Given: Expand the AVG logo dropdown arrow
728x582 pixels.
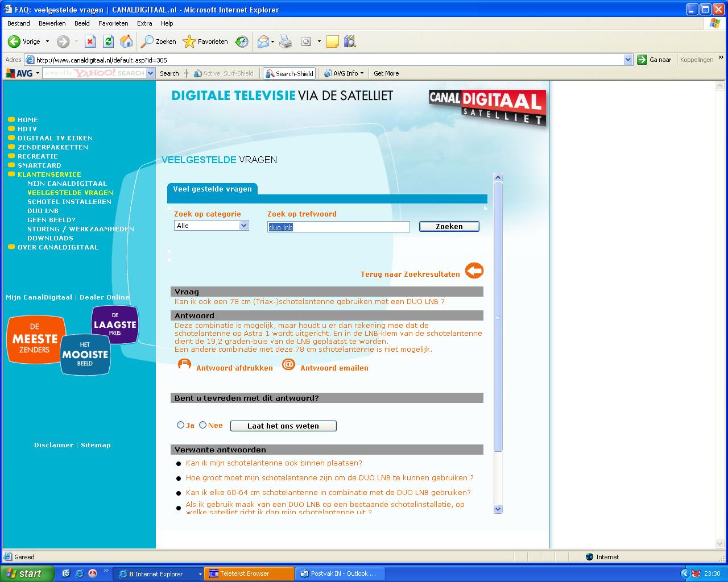Looking at the screenshot, I should point(38,73).
